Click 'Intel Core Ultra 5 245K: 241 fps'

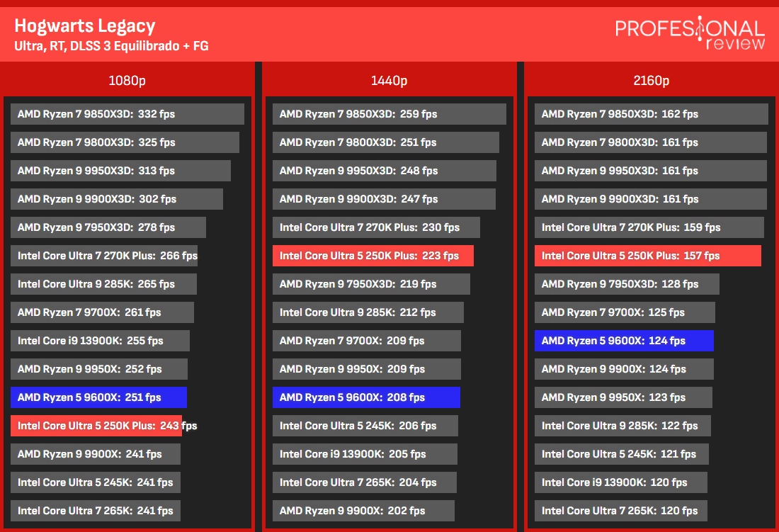(x=96, y=482)
